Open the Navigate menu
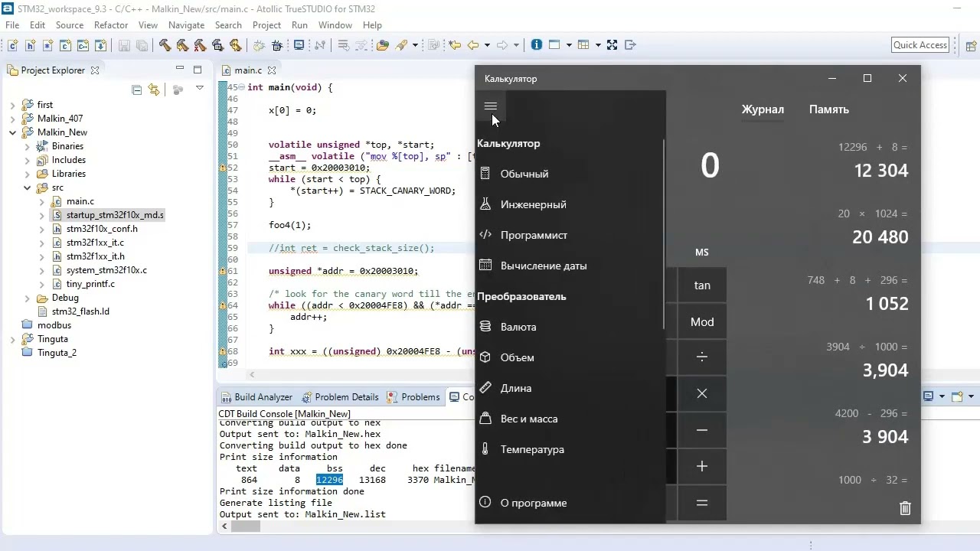The image size is (980, 551). point(186,25)
